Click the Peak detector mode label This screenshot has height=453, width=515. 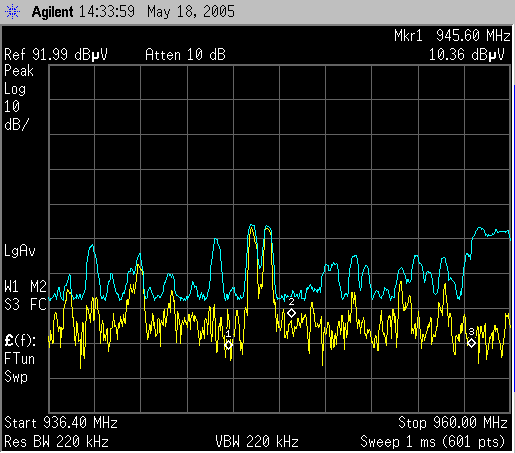[x=19, y=71]
